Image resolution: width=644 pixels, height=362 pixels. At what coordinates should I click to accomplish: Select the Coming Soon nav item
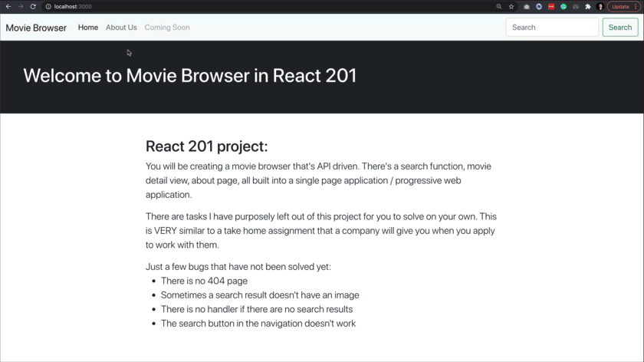(167, 27)
